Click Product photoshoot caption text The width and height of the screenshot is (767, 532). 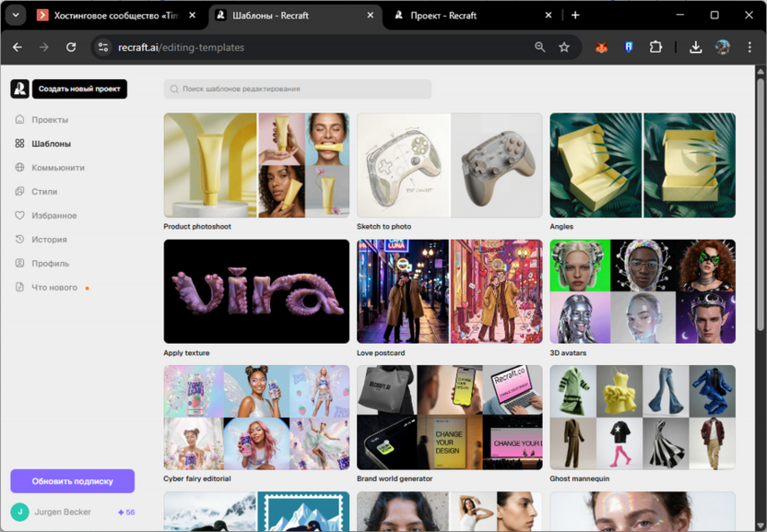[197, 227]
